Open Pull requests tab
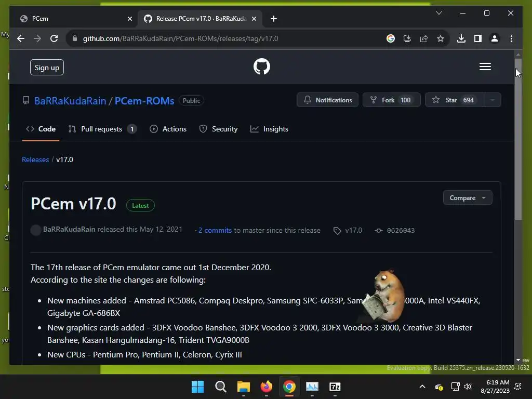 [x=102, y=129]
